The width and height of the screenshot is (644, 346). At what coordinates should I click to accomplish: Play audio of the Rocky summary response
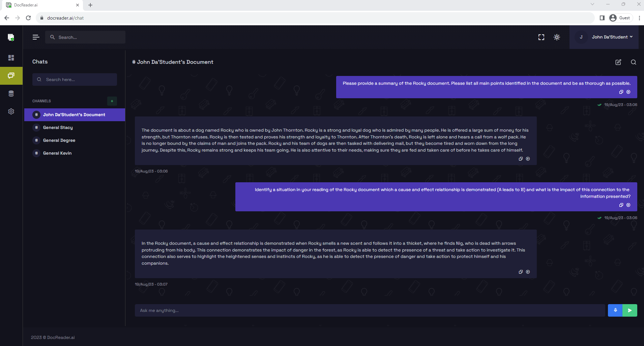(x=528, y=159)
